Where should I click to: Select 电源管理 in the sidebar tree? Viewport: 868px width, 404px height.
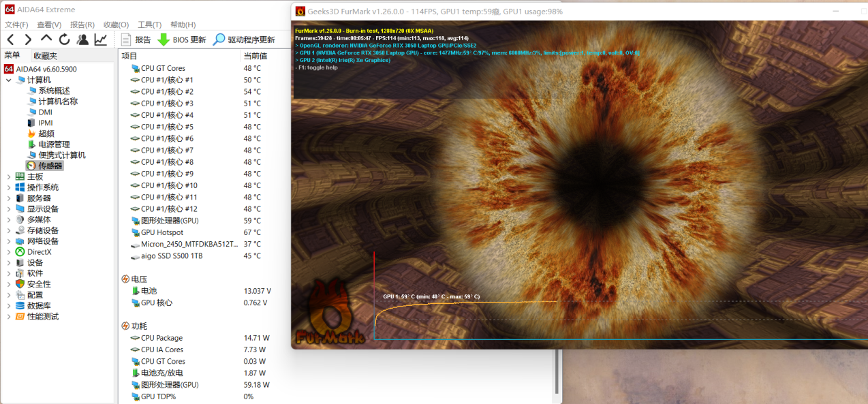(x=54, y=144)
